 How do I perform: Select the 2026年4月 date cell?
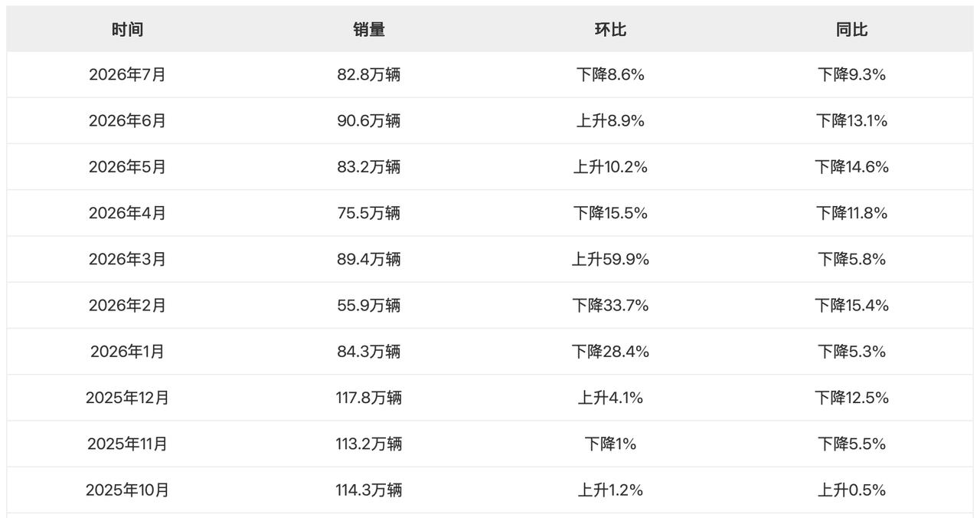(x=127, y=213)
